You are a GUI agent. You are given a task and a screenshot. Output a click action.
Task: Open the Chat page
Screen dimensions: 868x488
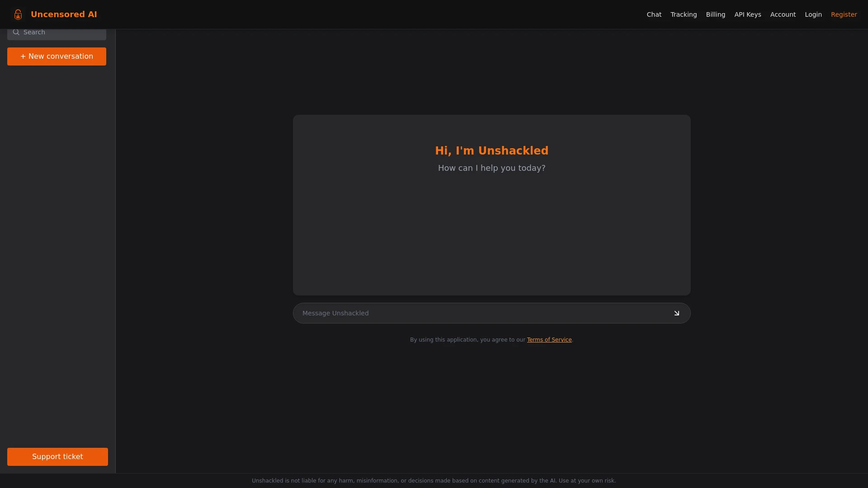pyautogui.click(x=654, y=14)
